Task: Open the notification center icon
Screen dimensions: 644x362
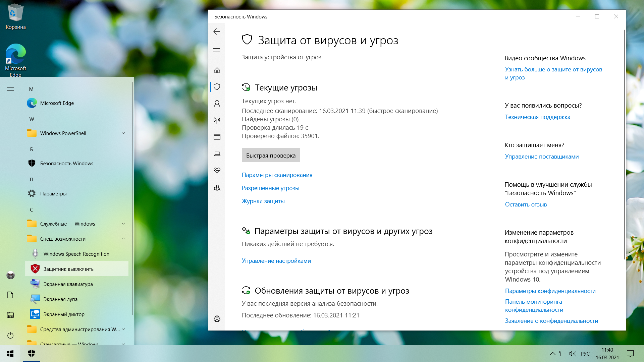Action: tap(630, 354)
